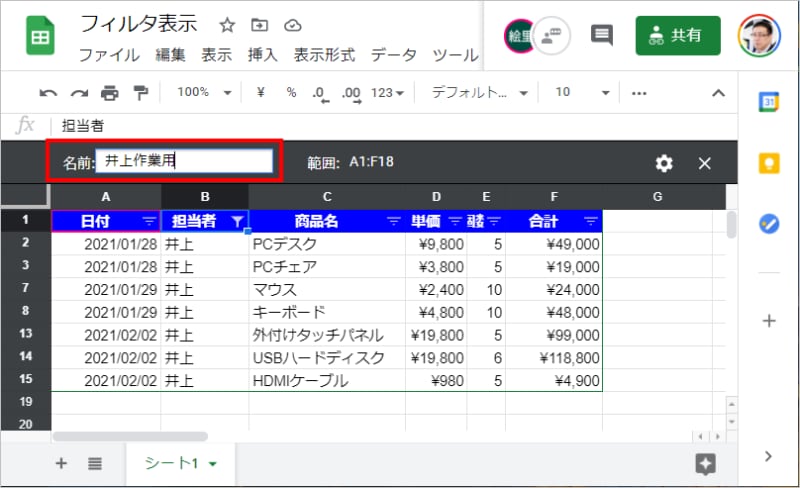
Task: Open the 日付 column filter button
Action: [x=149, y=222]
